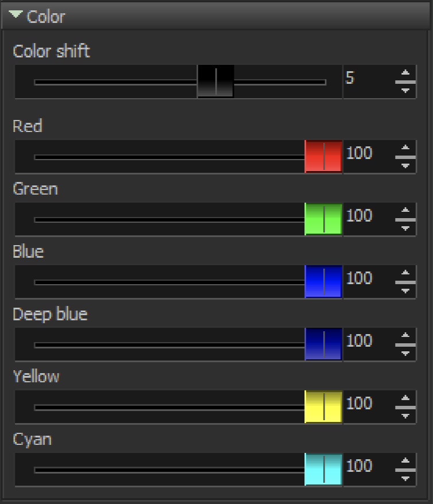Click the Blue slider handle
This screenshot has height=504, width=433.
(x=323, y=282)
